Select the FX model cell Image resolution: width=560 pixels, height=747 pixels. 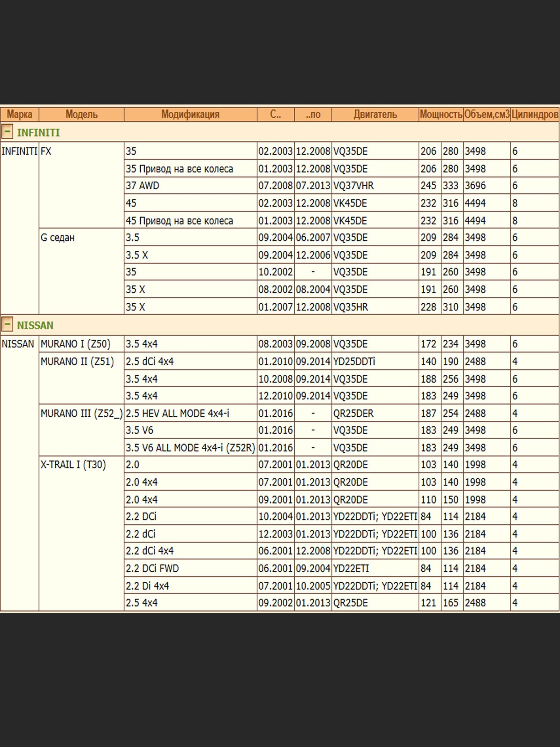point(46,151)
